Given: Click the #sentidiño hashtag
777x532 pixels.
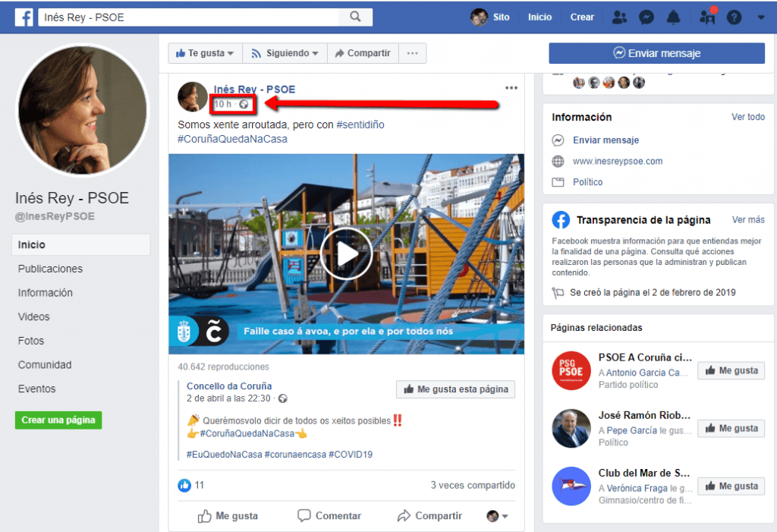Looking at the screenshot, I should (x=360, y=124).
